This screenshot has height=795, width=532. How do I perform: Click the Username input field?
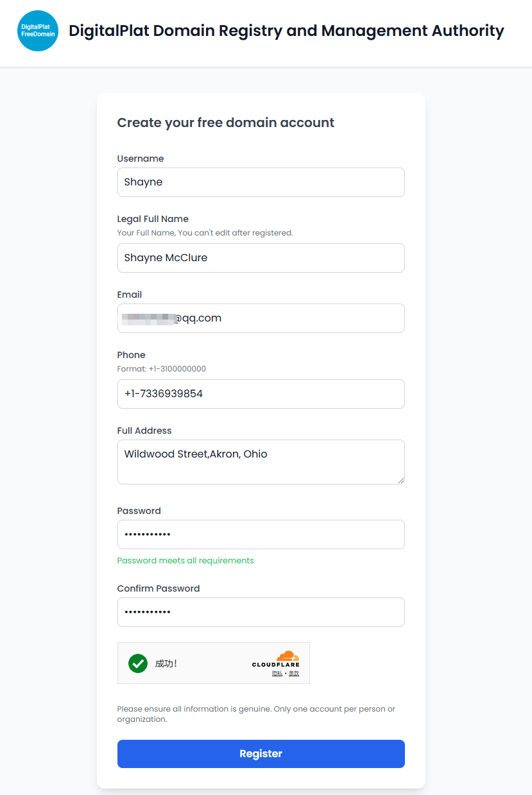261,182
